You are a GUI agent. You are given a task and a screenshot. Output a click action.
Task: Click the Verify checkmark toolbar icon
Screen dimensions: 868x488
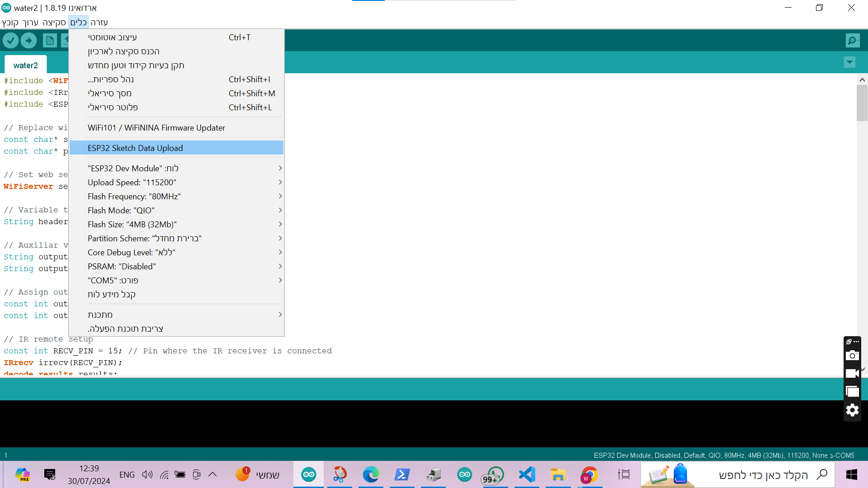coord(10,41)
